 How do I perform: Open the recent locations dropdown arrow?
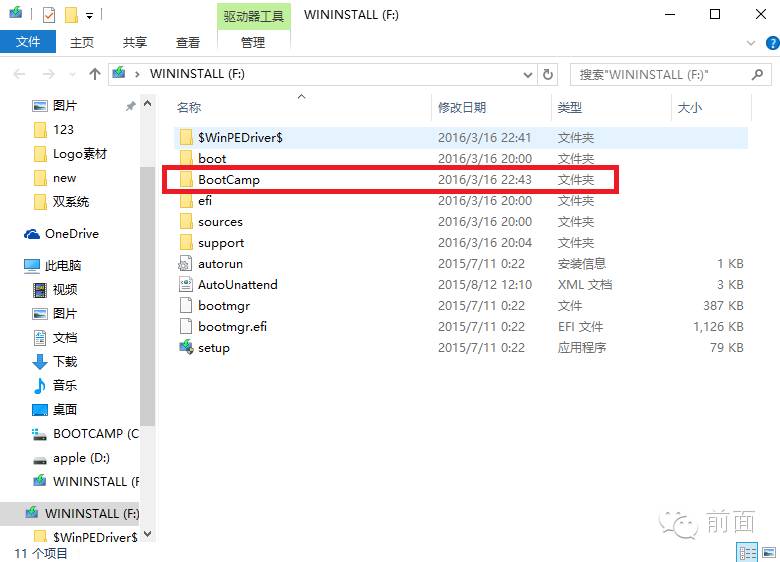click(73, 75)
